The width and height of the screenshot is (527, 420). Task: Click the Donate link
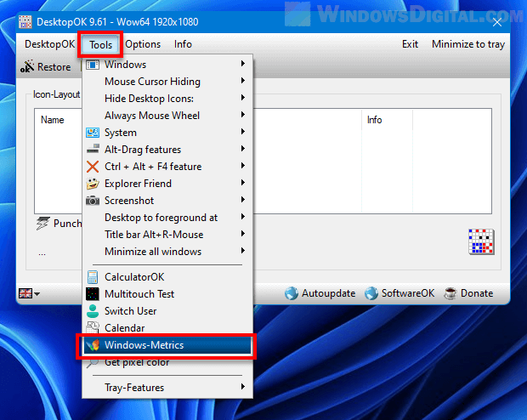[x=477, y=293]
